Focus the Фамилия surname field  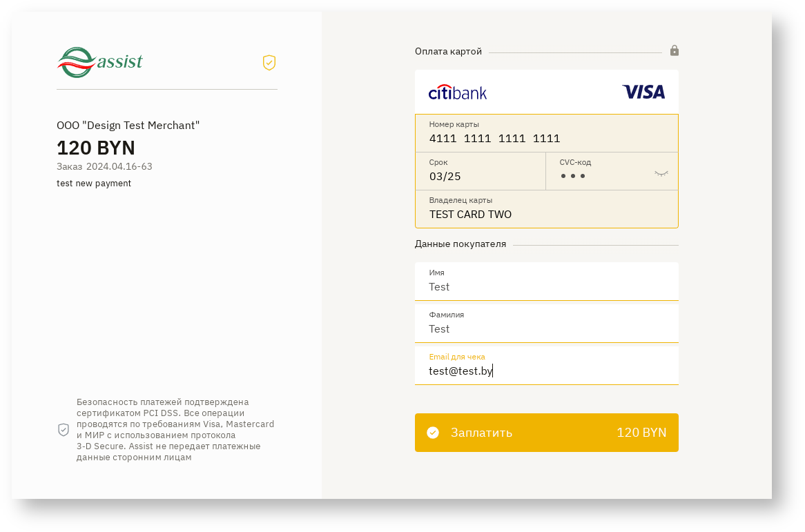[545, 328]
